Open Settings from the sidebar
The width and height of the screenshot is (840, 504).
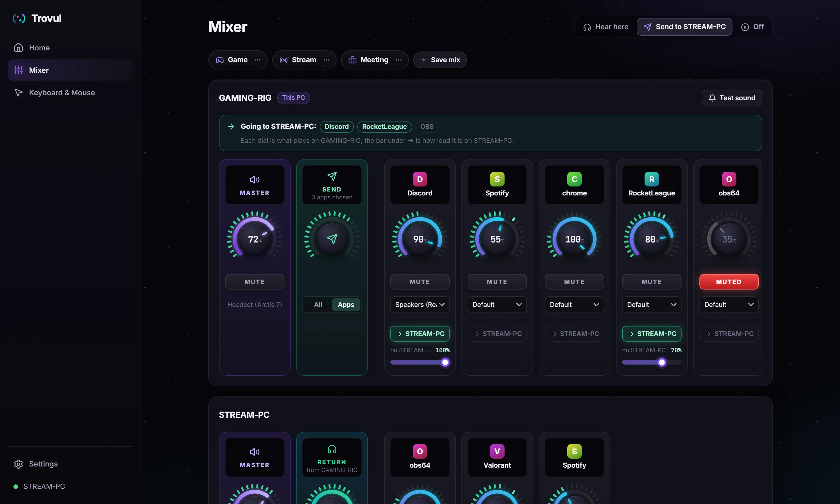coord(70,464)
